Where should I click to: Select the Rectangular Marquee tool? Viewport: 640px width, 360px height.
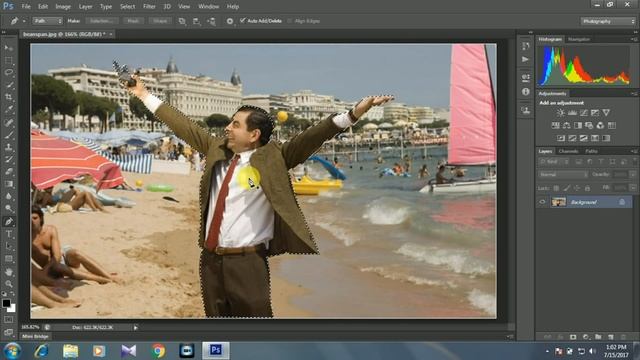pos(9,60)
